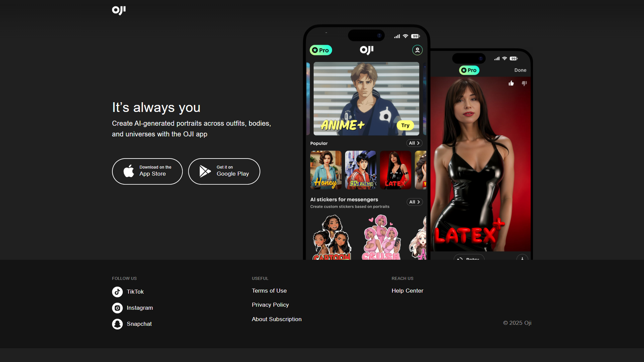The height and width of the screenshot is (362, 644).
Task: Tap the Pro badge beside the Done button
Action: [469, 70]
